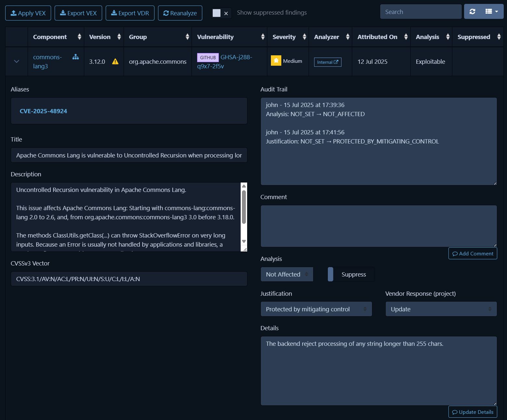Click the Medium severity bug icon
Viewport: 507px width, 420px height.
pyautogui.click(x=276, y=61)
